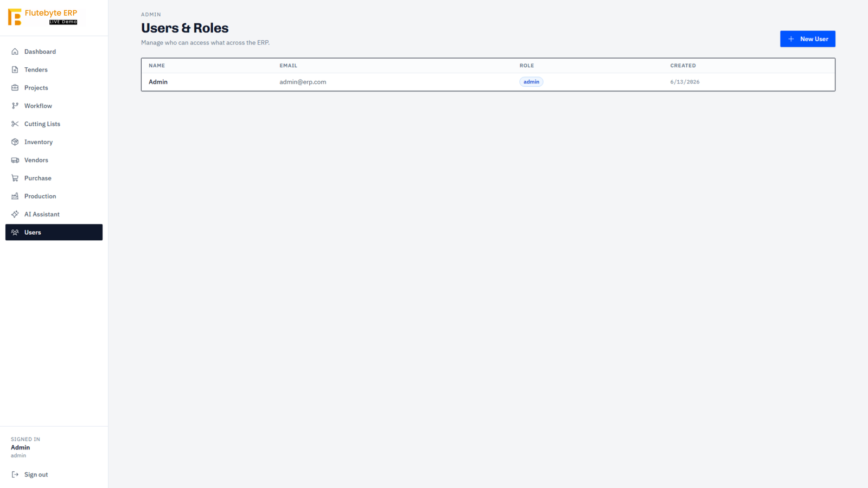Viewport: 868px width, 488px height.
Task: Click the Inventory box icon
Action: [15, 142]
